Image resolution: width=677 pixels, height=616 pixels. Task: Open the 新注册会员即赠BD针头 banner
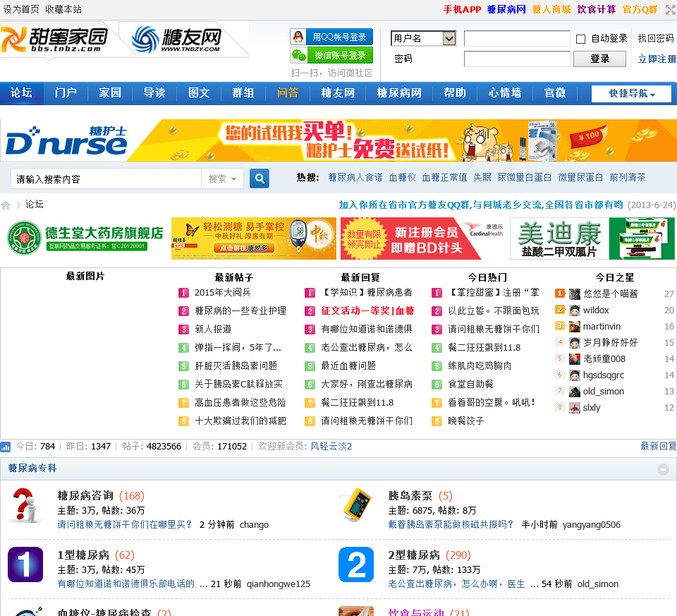(x=423, y=238)
